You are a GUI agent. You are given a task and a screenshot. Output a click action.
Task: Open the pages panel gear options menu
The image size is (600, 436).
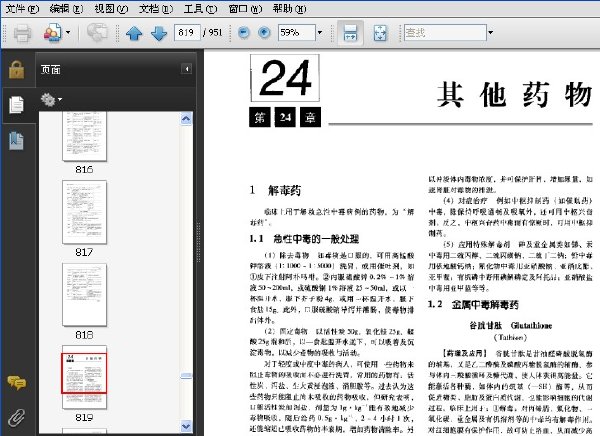(51, 100)
